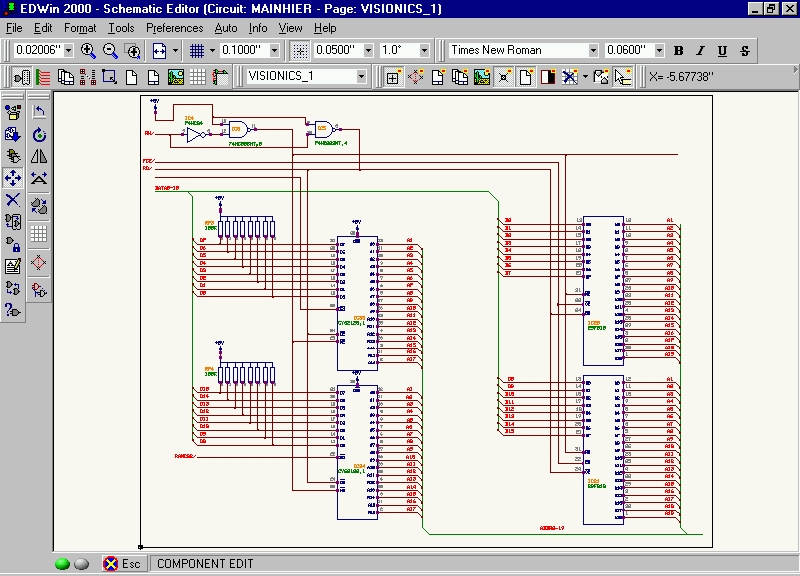Toggle Italic text formatting
The image size is (800, 576).
coord(701,51)
